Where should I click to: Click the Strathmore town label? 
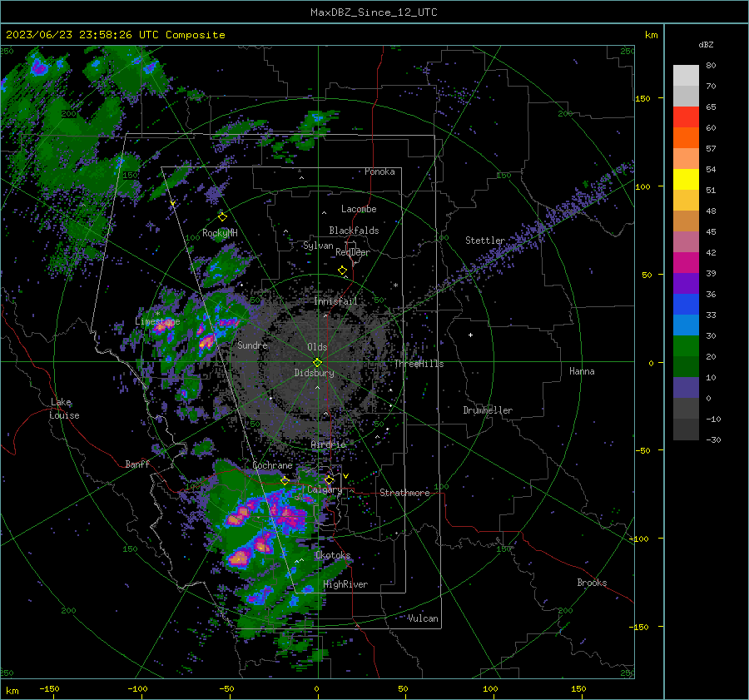[404, 493]
